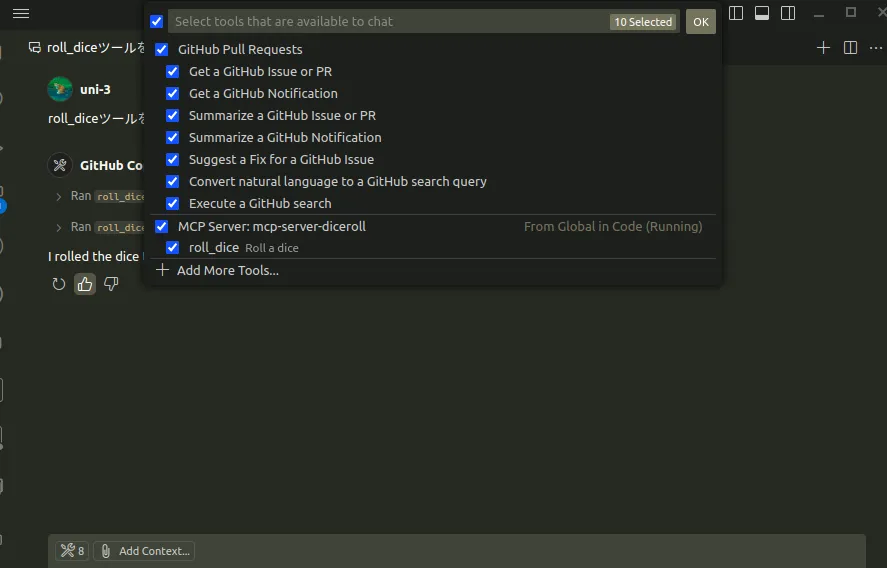Screen dimensions: 887x568
Task: Retry the response with the redo icon
Action: click(59, 284)
